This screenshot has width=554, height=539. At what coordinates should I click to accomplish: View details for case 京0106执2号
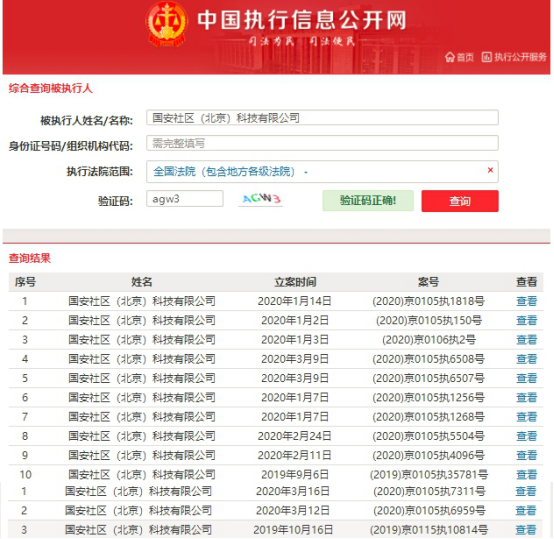point(526,340)
